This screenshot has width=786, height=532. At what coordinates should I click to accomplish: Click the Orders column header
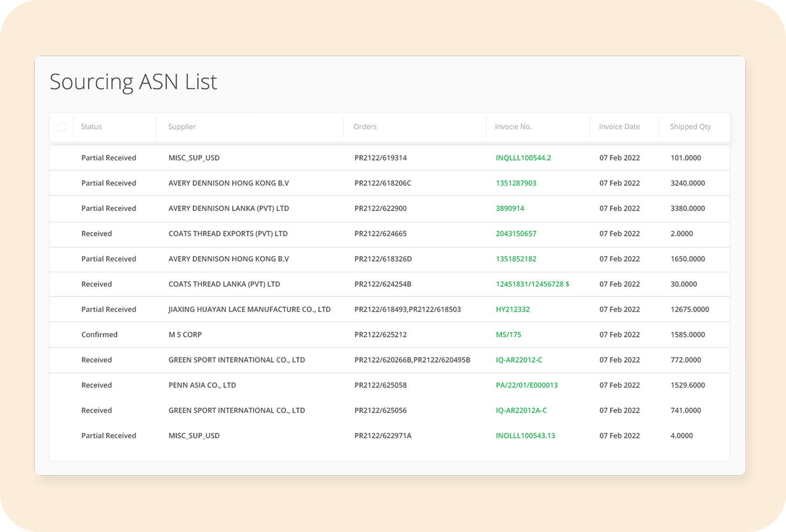click(365, 127)
